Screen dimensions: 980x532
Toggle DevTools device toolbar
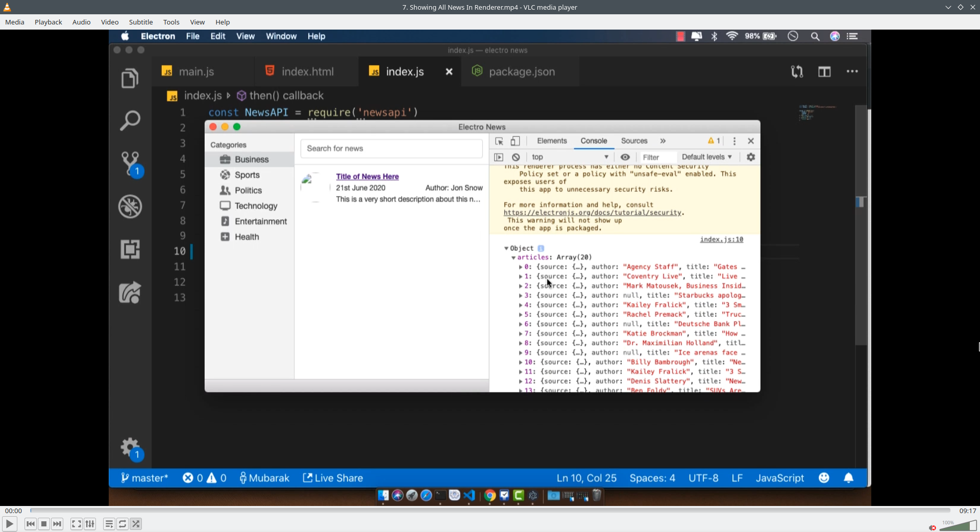click(x=516, y=141)
